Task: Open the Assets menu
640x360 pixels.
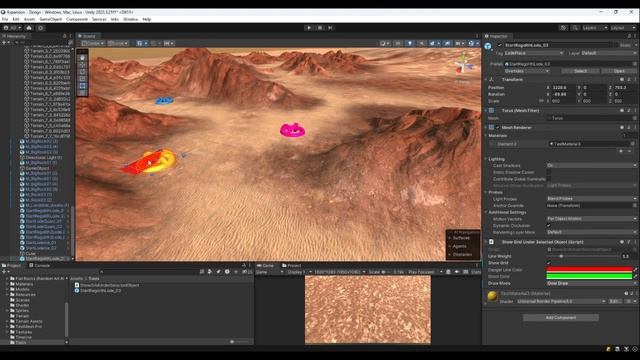Action: [29, 19]
